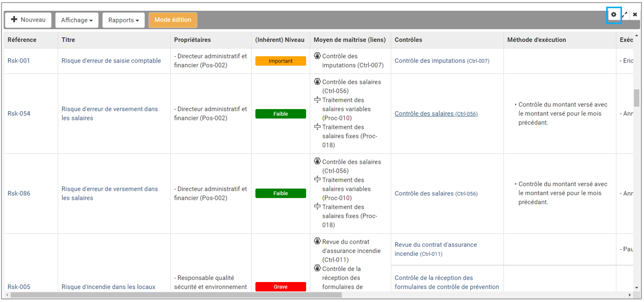Open risk reference Rsk-001
The height and width of the screenshot is (302, 644).
(19, 61)
